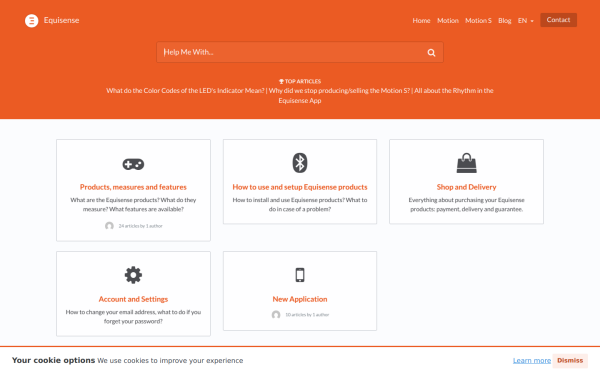Open the Account and Settings category
The width and height of the screenshot is (600, 375).
[133, 299]
